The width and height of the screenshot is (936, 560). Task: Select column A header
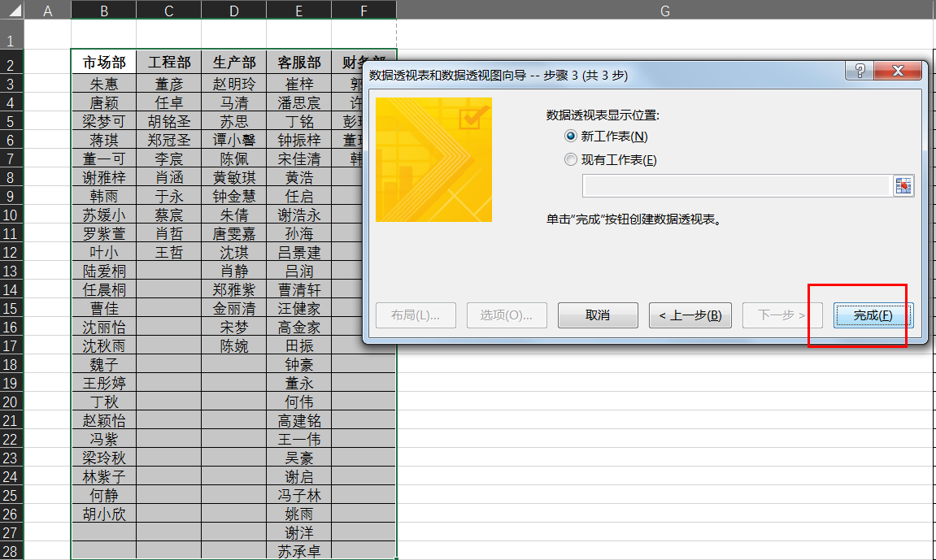(x=48, y=10)
